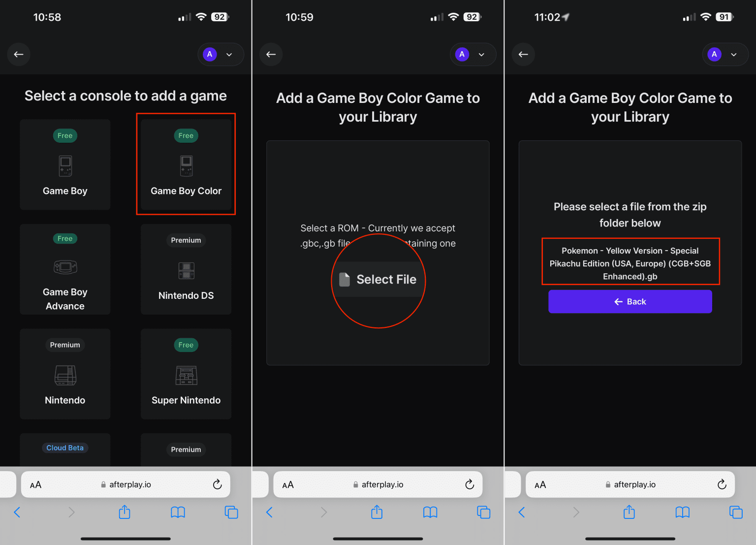Tap the circled Select File button
Screen dimensions: 756x545
tap(378, 279)
